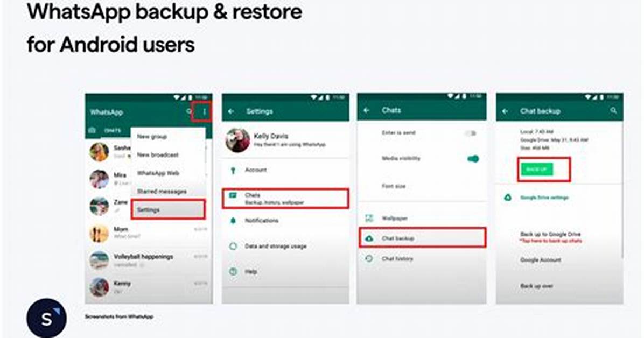Click the chat icon beside Chats setting

coord(233,195)
